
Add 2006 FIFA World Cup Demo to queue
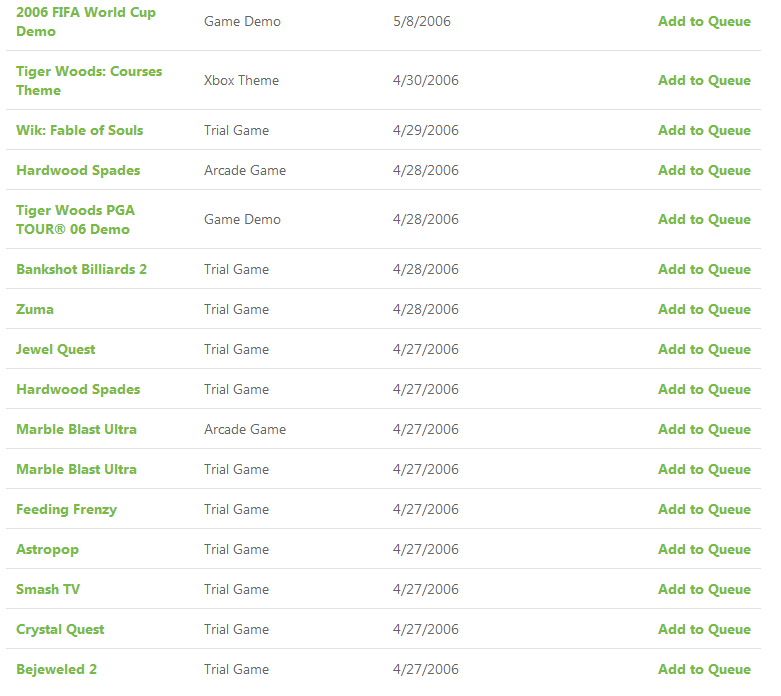704,21
